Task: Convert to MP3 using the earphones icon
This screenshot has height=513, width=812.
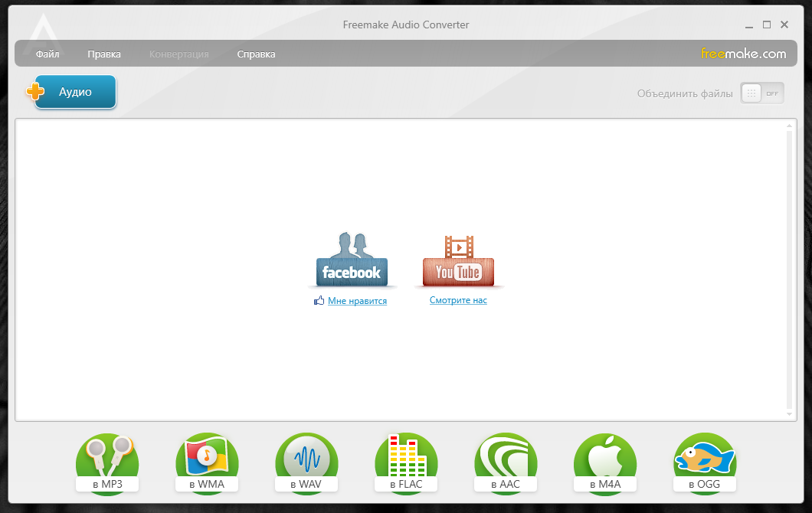Action: [x=107, y=464]
